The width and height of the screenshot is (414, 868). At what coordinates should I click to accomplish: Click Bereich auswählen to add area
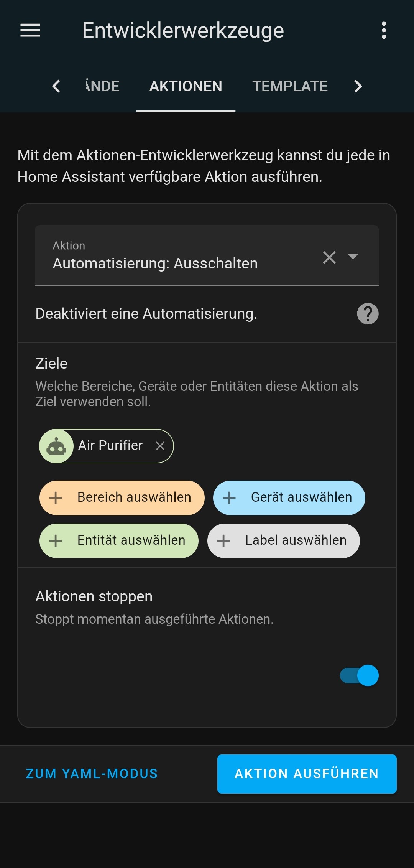click(122, 497)
